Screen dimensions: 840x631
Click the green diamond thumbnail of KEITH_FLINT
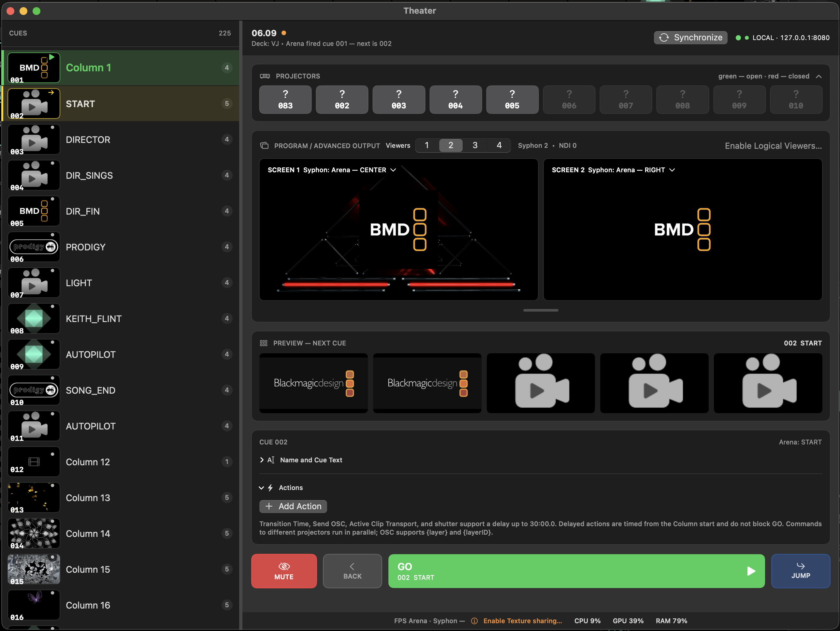[x=34, y=318]
